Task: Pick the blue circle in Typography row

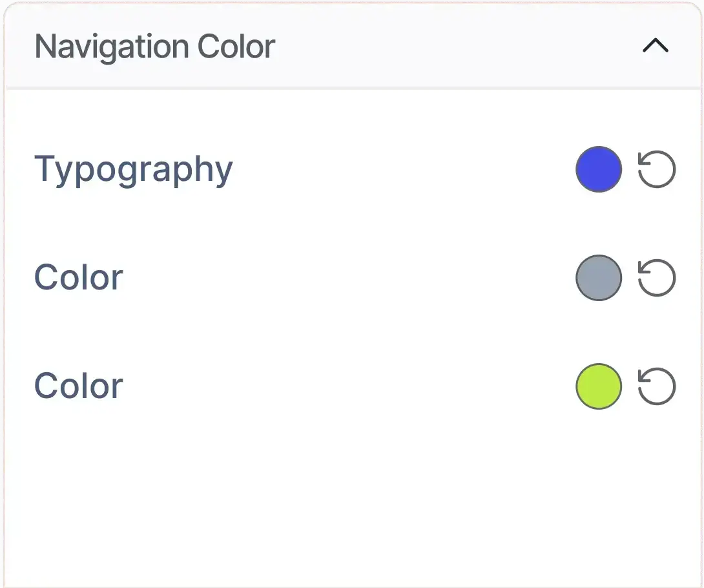Action: (599, 169)
